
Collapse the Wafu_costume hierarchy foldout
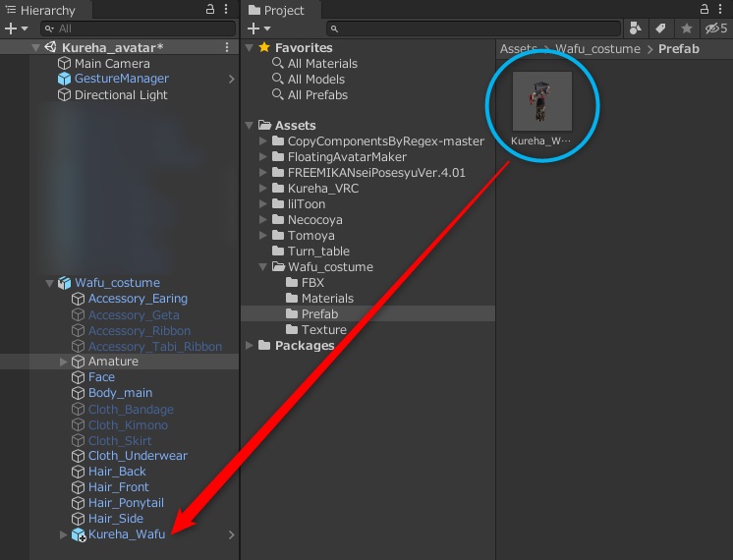coord(49,283)
